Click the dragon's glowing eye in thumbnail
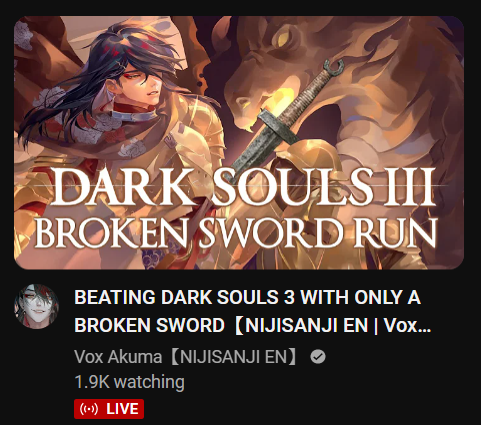The image size is (481, 425). tap(283, 39)
